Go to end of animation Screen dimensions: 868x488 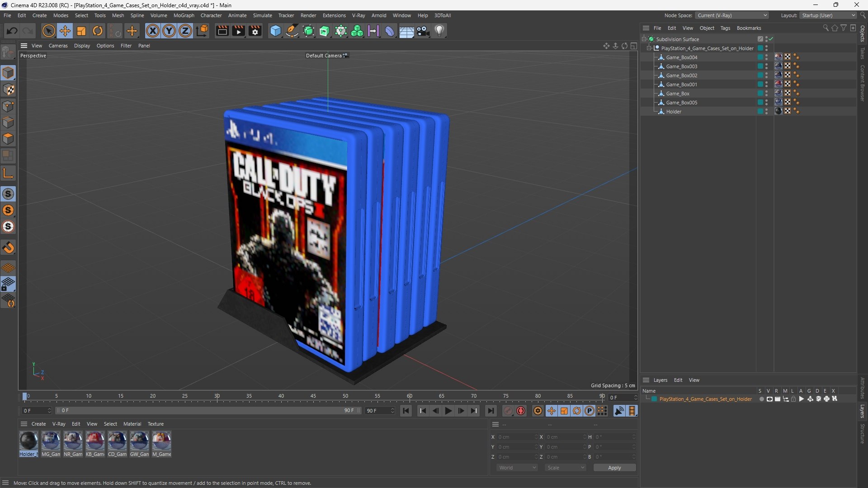coord(491,411)
